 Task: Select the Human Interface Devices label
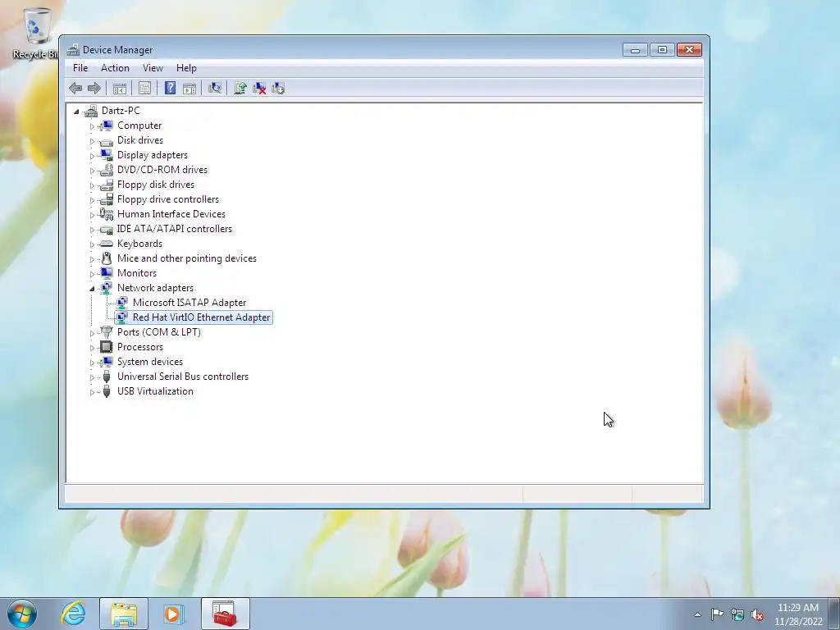click(171, 214)
